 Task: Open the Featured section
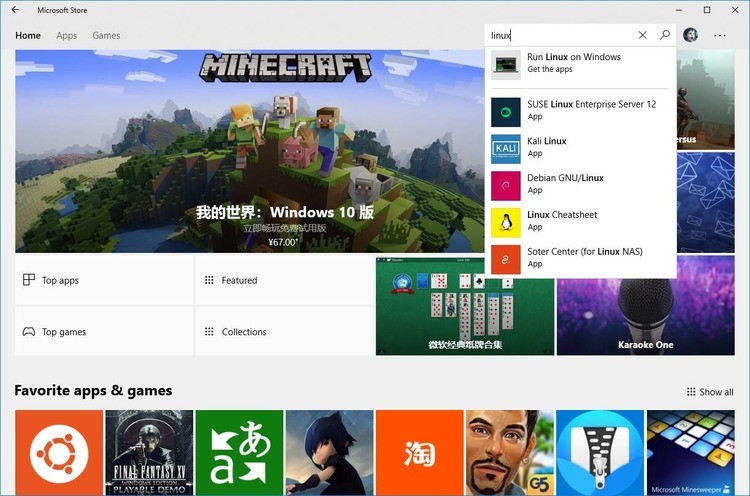point(284,280)
